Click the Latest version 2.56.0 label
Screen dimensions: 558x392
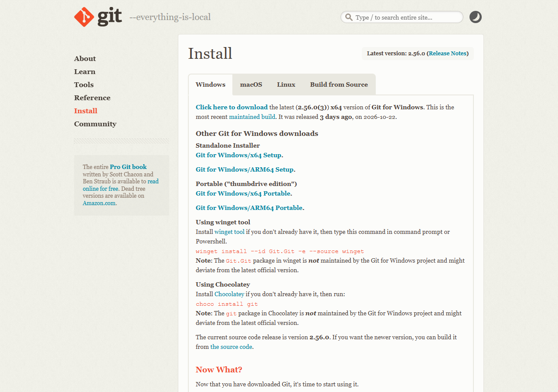click(x=418, y=54)
